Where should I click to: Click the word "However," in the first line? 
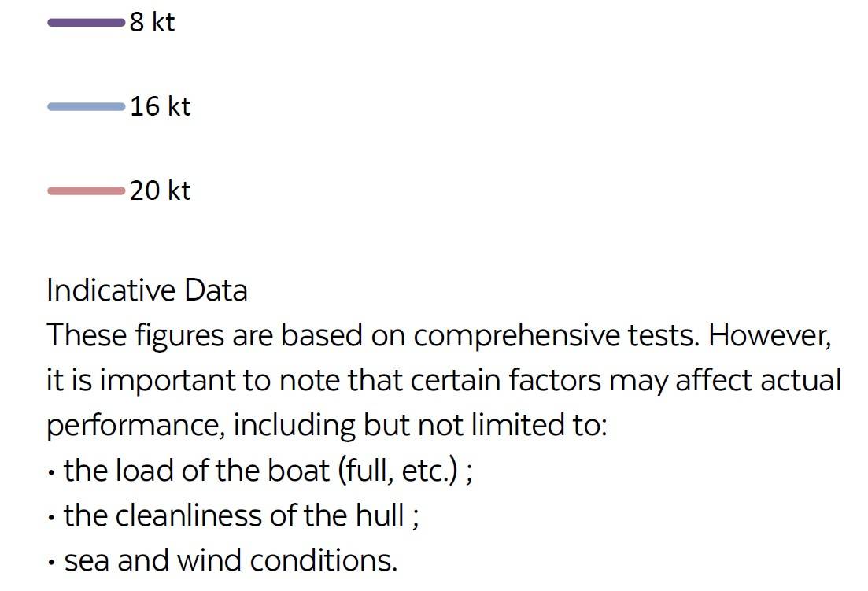click(770, 335)
